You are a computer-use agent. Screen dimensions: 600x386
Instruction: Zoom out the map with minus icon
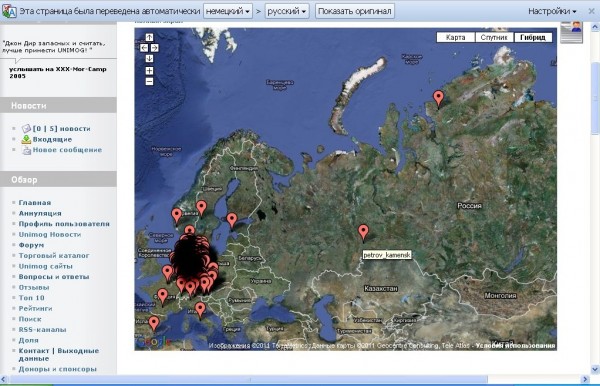click(x=149, y=81)
